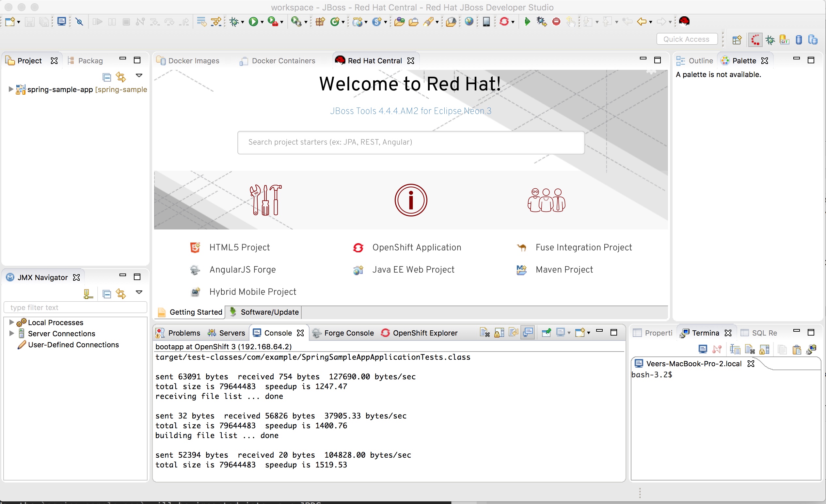Close the Veers-MacBook-Pro-2.local terminal tab

click(x=751, y=364)
